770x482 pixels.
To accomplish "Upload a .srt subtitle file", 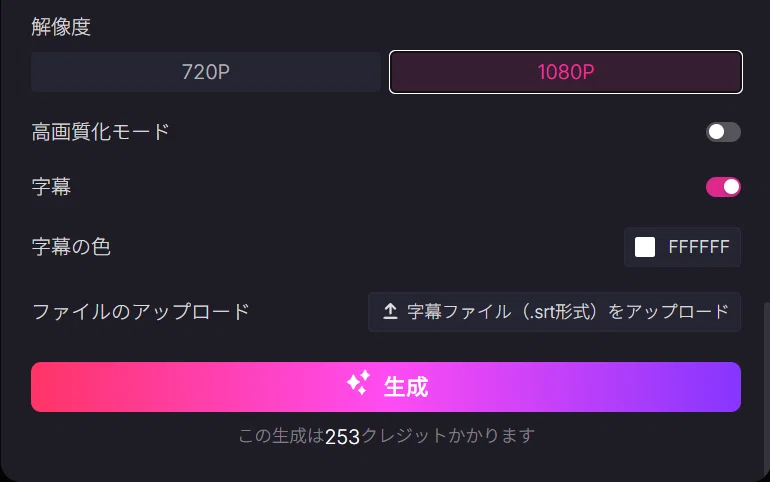I will point(554,312).
